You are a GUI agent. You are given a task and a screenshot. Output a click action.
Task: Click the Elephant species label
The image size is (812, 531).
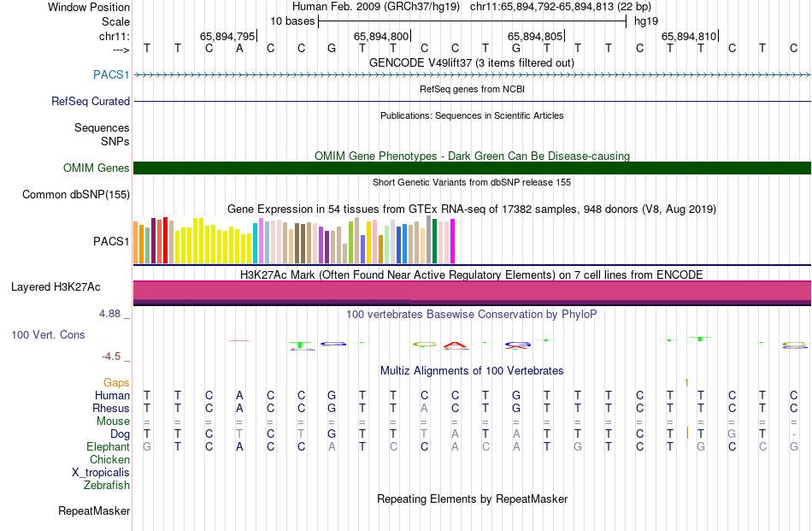(x=108, y=446)
